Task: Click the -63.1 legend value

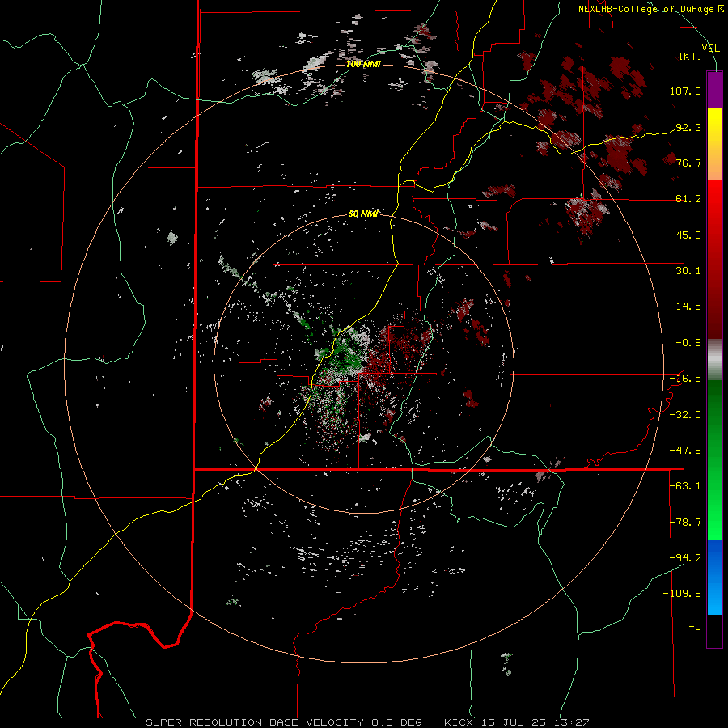Action: [685, 486]
